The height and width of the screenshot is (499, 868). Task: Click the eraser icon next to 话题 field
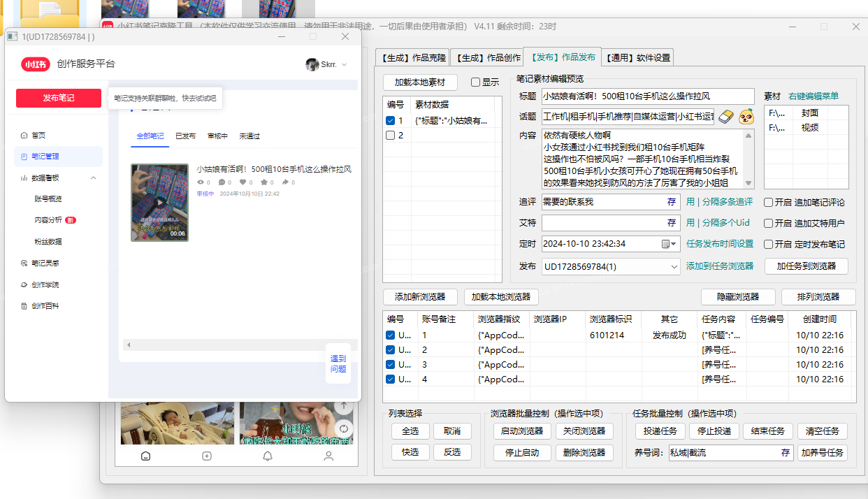(x=725, y=117)
